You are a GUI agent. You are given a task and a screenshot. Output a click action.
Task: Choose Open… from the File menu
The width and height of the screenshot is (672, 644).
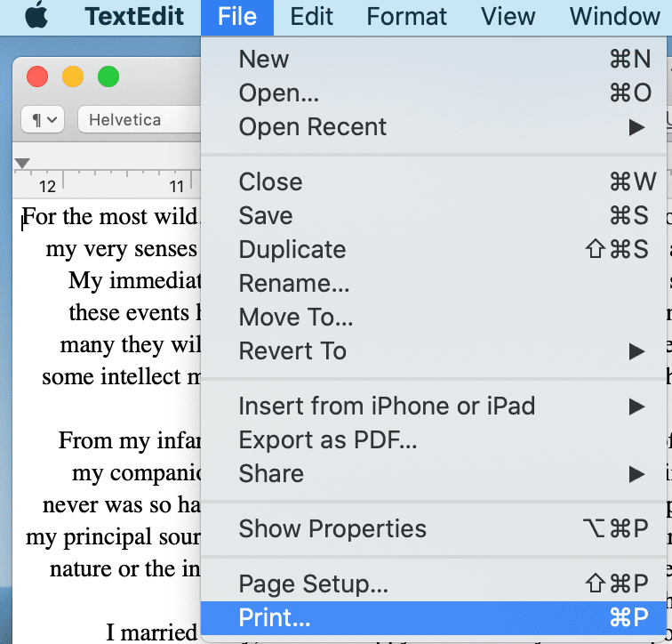click(433, 93)
